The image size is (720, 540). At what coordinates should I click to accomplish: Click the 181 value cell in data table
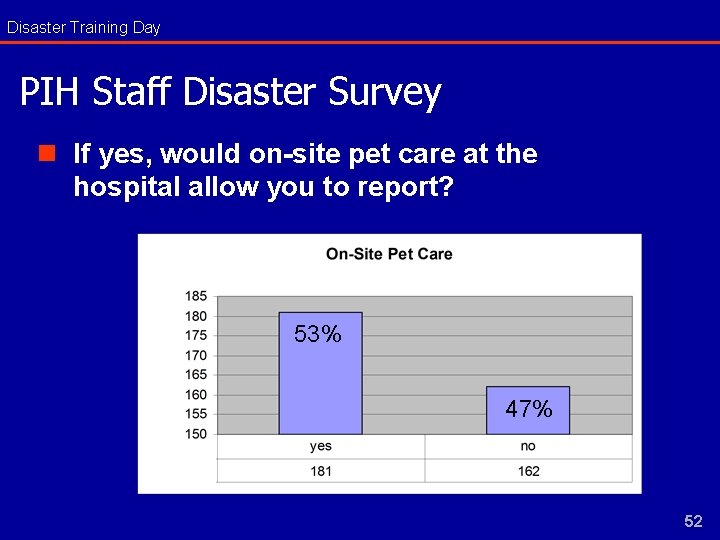pyautogui.click(x=321, y=471)
